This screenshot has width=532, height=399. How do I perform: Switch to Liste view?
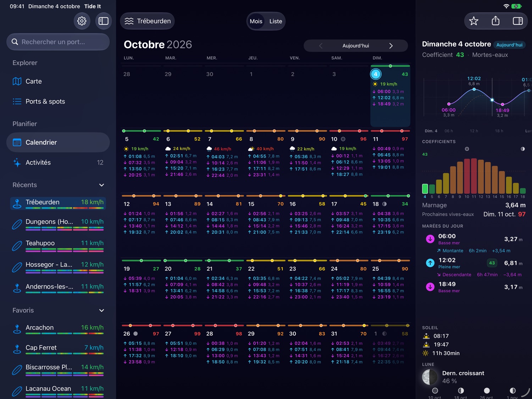(x=276, y=21)
